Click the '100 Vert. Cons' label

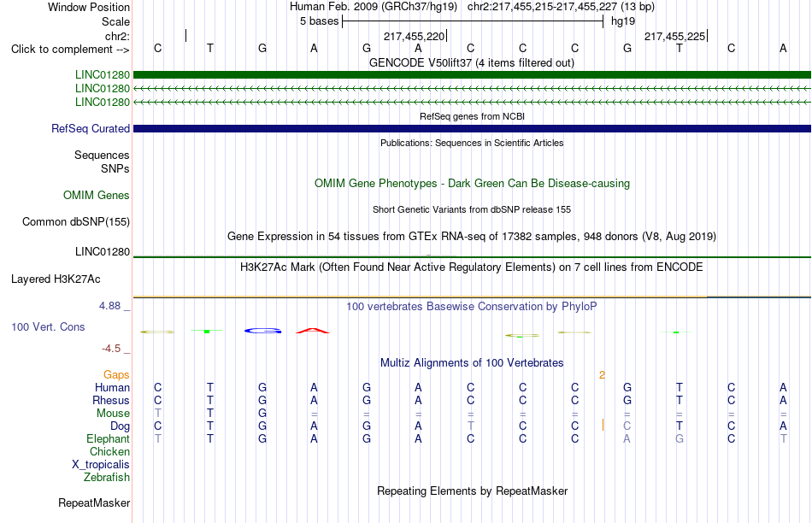click(48, 326)
